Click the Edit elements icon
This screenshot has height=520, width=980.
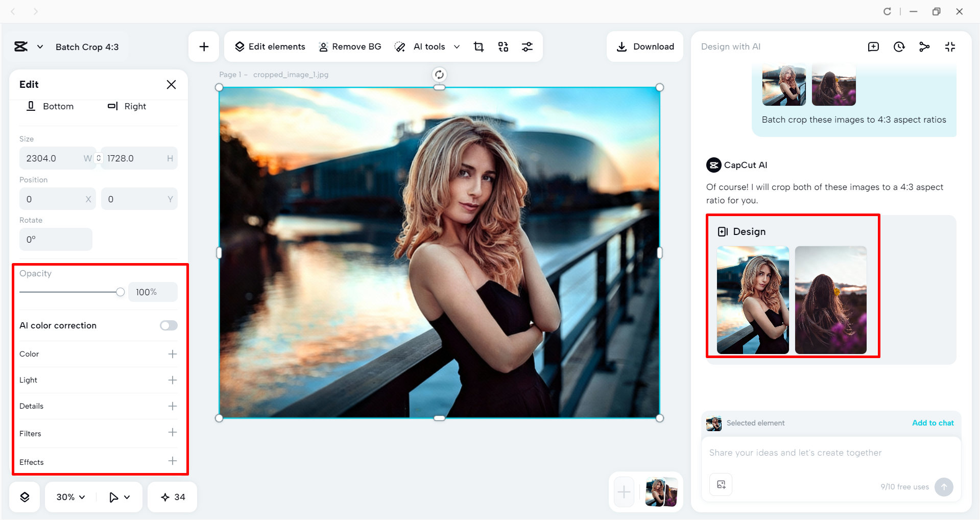click(240, 46)
